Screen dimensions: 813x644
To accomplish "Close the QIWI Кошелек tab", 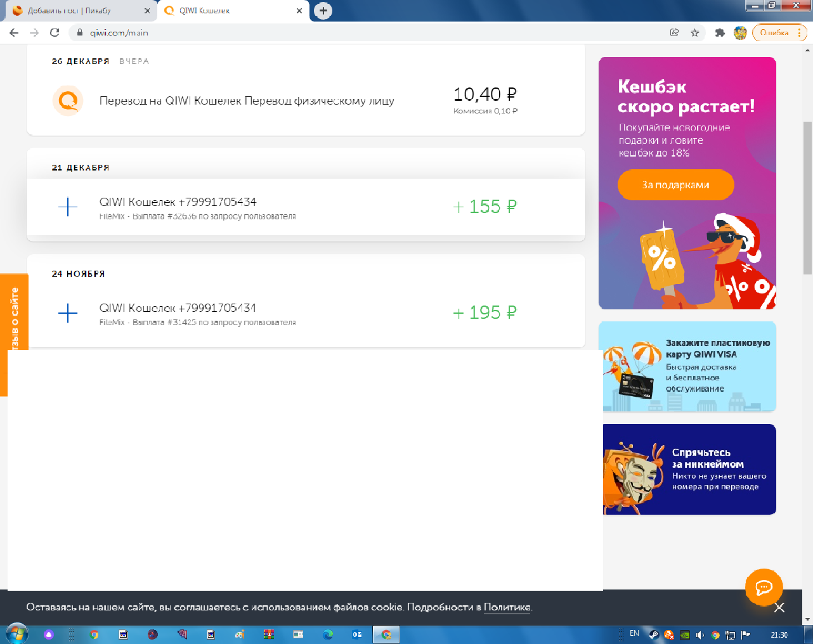I will (x=299, y=11).
